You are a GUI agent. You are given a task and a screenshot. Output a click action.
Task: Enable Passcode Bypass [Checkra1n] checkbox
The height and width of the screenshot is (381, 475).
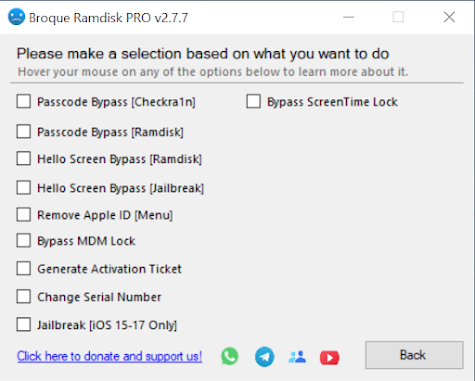pos(24,101)
